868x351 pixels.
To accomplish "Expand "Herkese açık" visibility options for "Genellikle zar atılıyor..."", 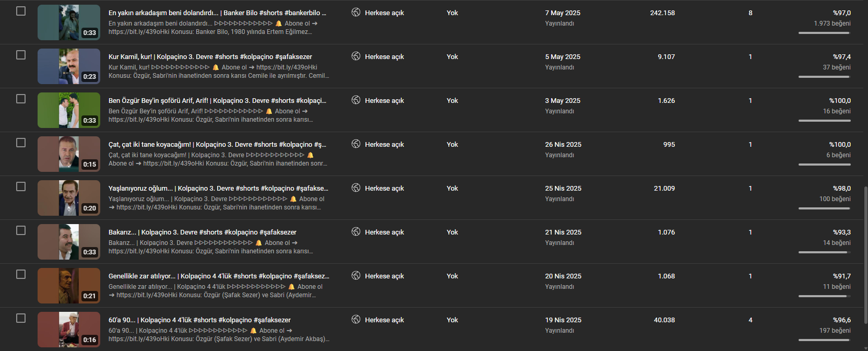I will point(384,276).
